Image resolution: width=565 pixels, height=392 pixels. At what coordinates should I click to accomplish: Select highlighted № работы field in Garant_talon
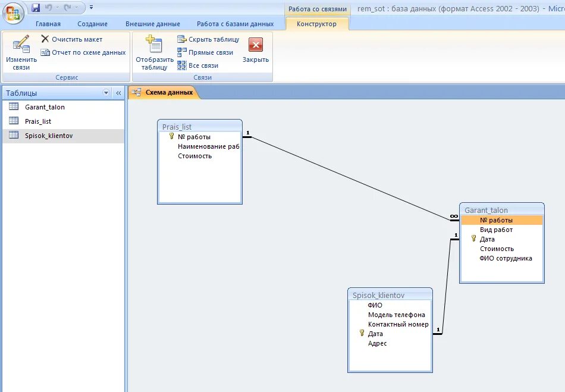(x=501, y=220)
